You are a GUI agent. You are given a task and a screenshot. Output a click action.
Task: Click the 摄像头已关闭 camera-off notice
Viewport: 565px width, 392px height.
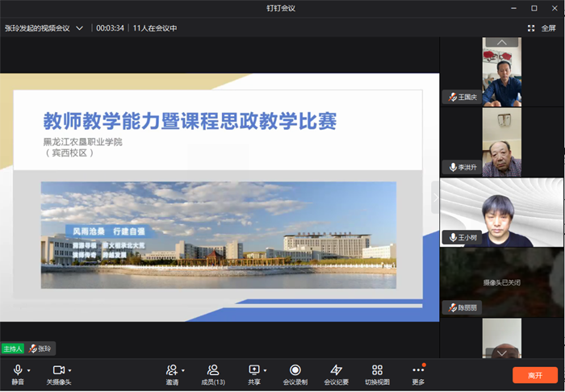click(502, 282)
